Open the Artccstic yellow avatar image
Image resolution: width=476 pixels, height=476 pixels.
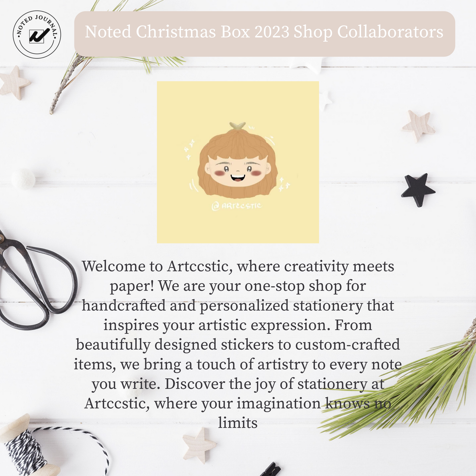pos(238,162)
